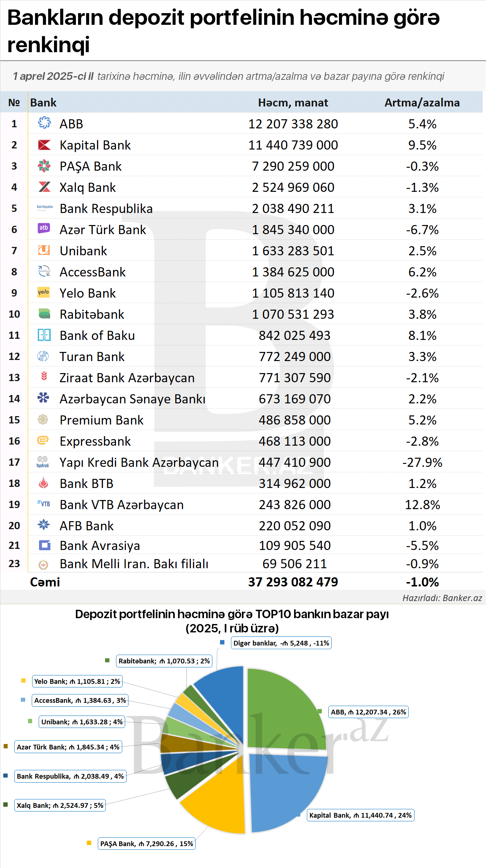Click the 'Kapital Bank' name in table
Viewport: 486px width, 868px height.
95,145
